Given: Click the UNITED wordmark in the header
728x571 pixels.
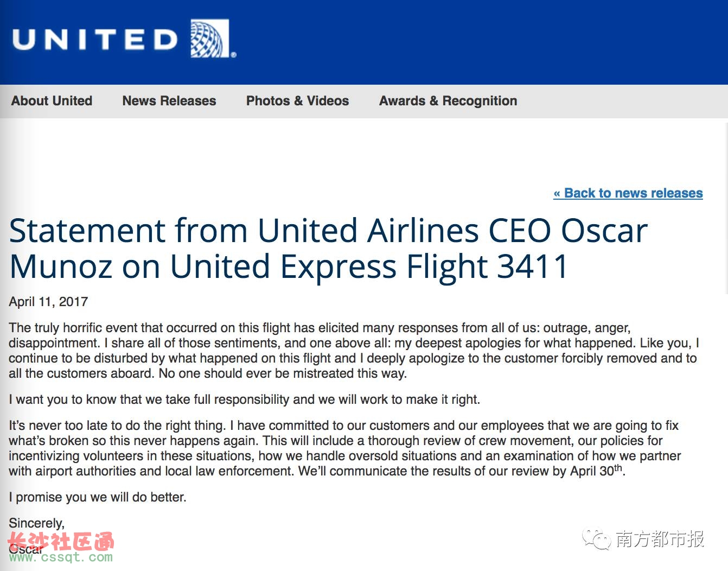Looking at the screenshot, I should pyautogui.click(x=95, y=40).
